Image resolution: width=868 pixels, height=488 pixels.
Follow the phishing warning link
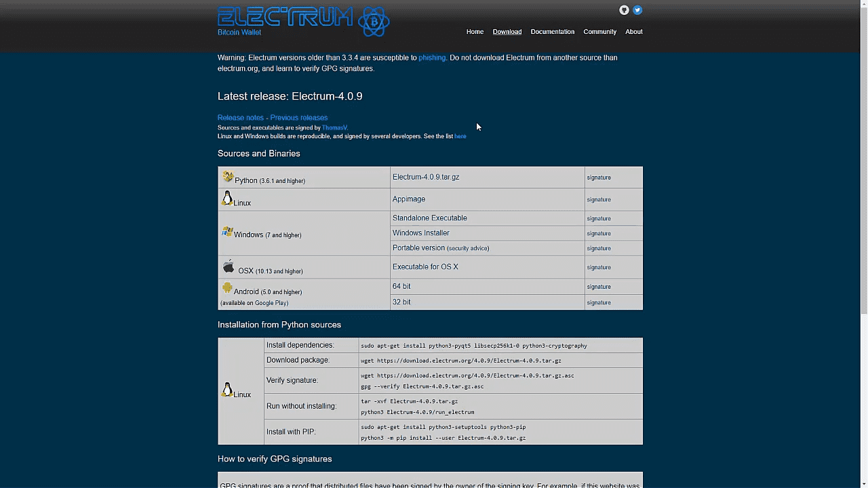coord(432,58)
